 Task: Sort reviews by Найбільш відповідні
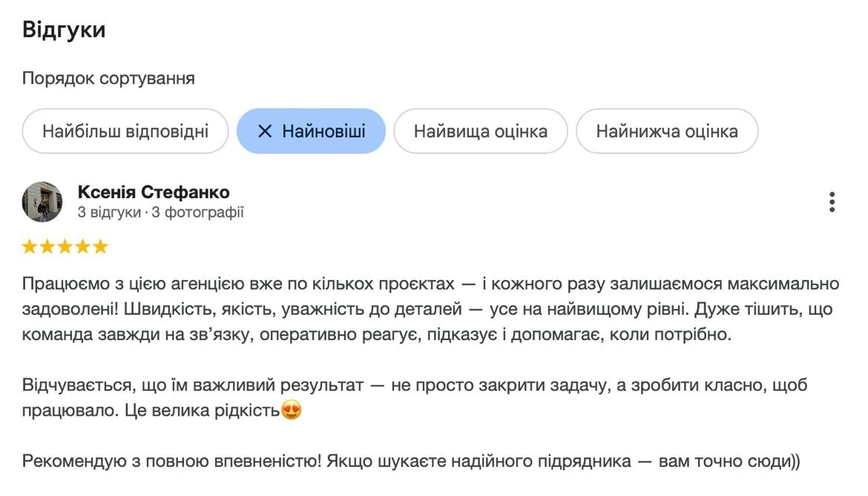tap(125, 131)
